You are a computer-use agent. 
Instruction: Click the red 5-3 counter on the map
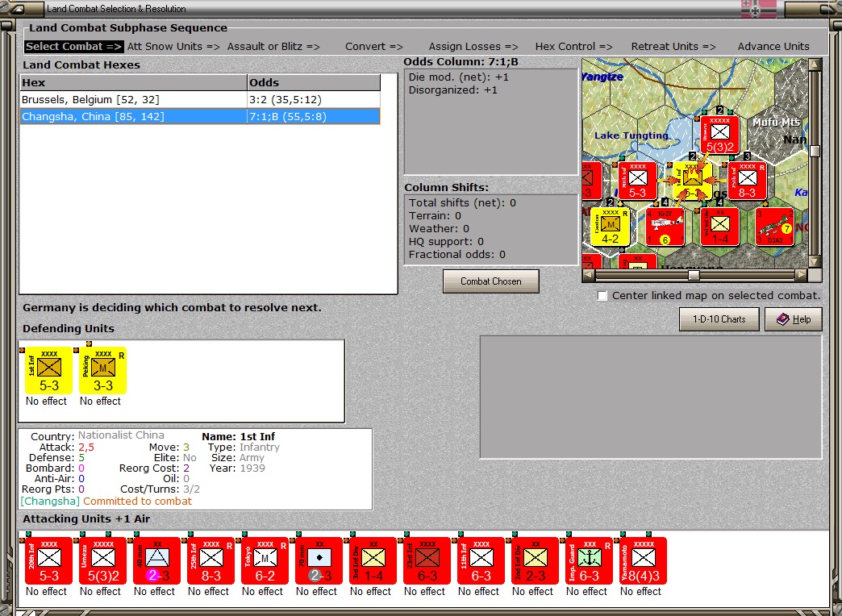click(x=637, y=181)
